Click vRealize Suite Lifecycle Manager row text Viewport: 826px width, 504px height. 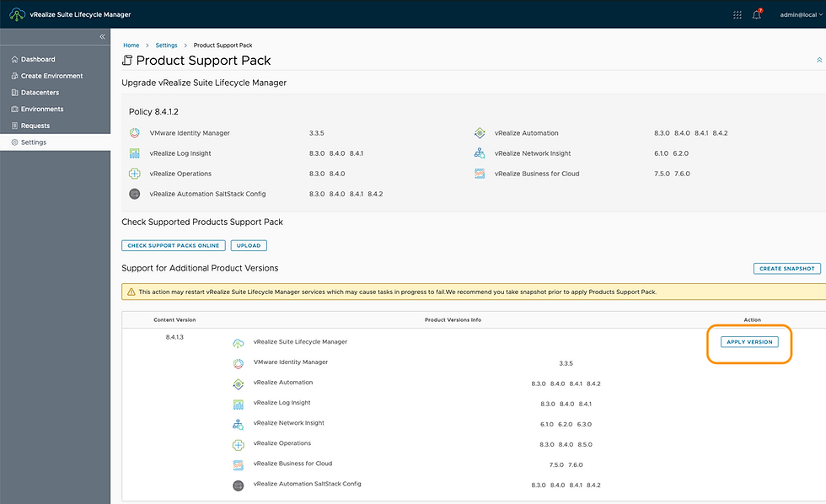(x=300, y=342)
